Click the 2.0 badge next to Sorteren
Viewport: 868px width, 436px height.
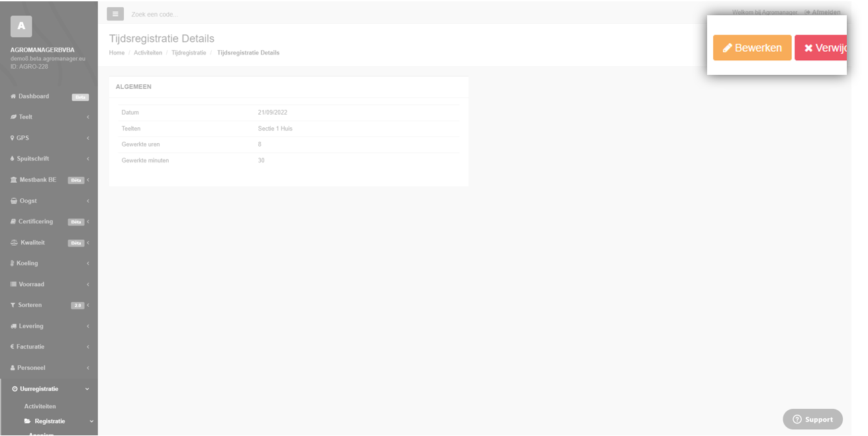click(x=77, y=305)
